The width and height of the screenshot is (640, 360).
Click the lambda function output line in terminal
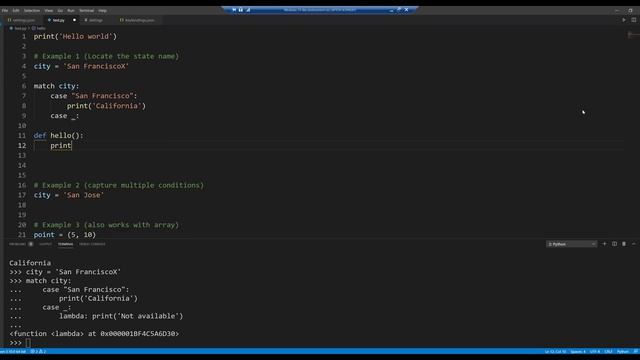(x=94, y=334)
